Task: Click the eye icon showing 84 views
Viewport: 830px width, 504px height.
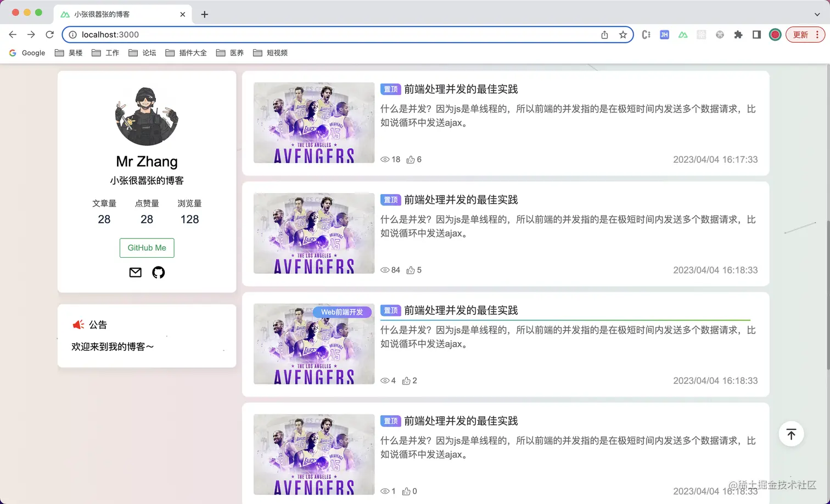Action: [x=385, y=270]
